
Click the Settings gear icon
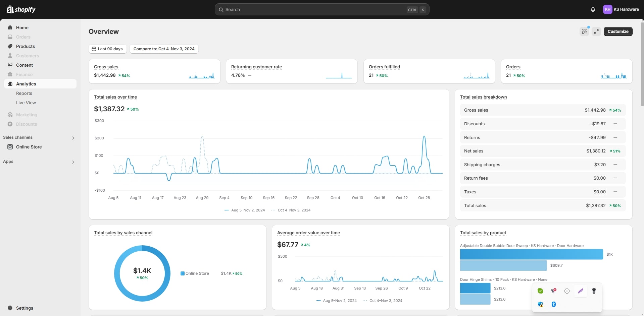click(x=10, y=308)
